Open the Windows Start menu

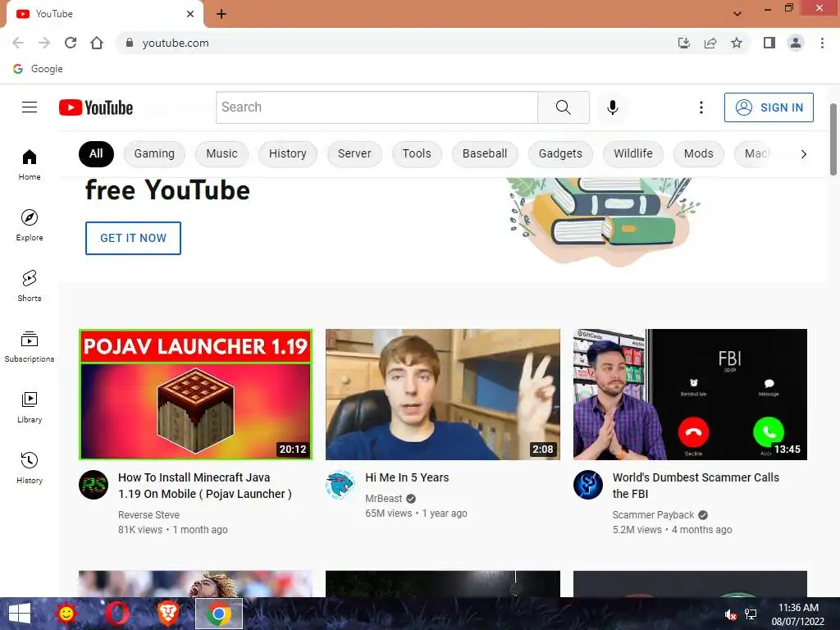point(20,614)
